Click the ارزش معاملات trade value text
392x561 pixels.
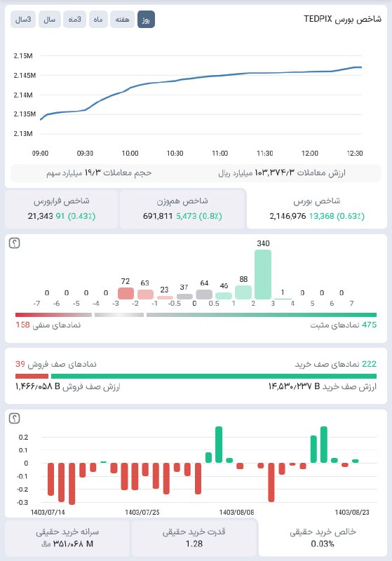point(282,173)
